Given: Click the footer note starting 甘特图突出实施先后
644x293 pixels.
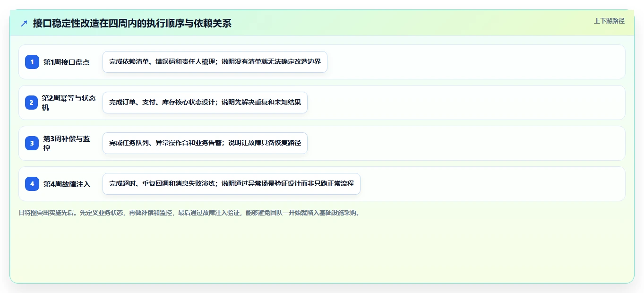Looking at the screenshot, I should 190,213.
